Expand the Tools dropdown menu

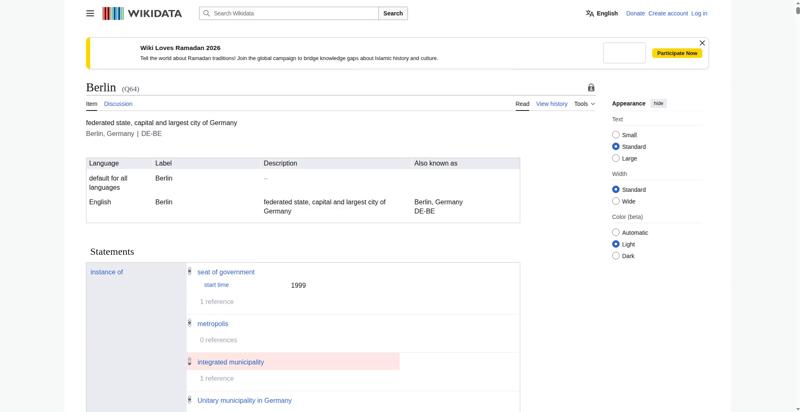click(584, 104)
